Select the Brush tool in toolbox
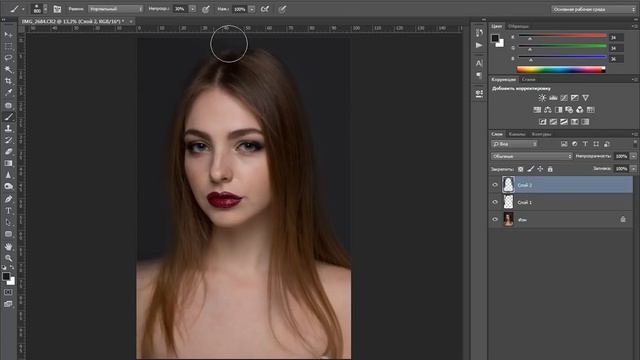The width and height of the screenshot is (640, 360). coord(8,117)
